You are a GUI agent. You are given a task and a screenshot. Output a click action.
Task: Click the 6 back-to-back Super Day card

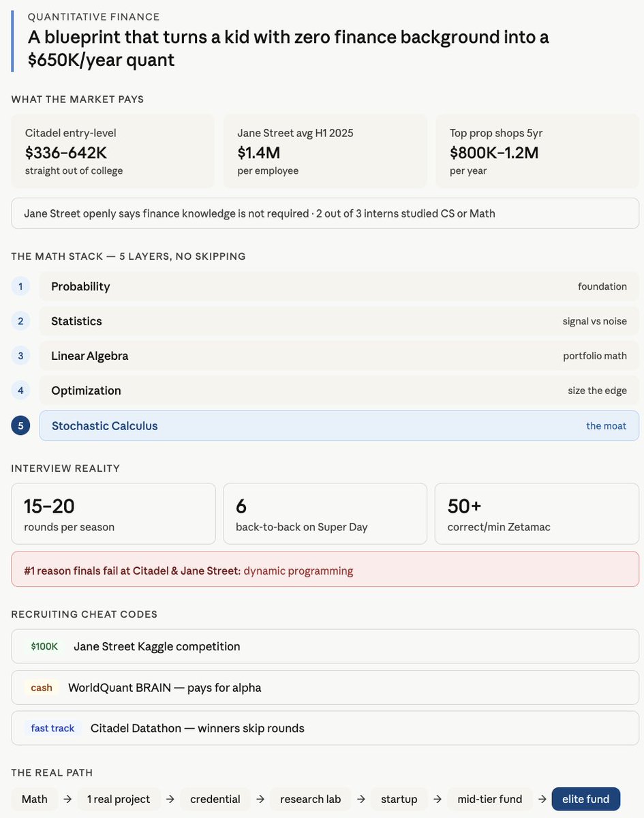coord(325,514)
